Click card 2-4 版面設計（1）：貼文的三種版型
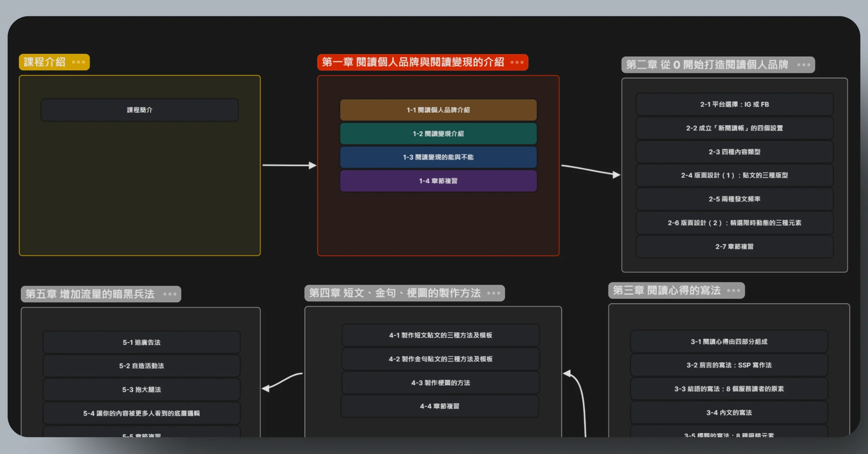868x454 pixels. pos(734,175)
